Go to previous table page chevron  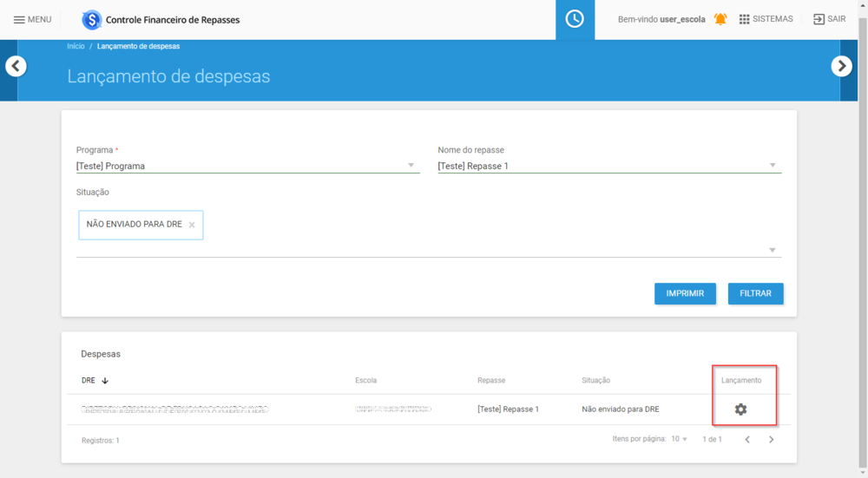click(747, 439)
